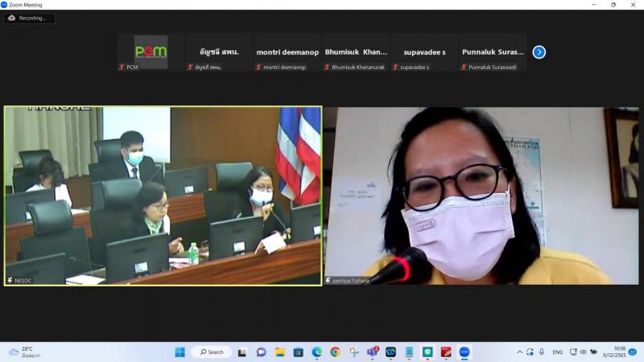644x362 pixels.
Task: Launch Google Chrome from the taskbar
Action: (335, 352)
